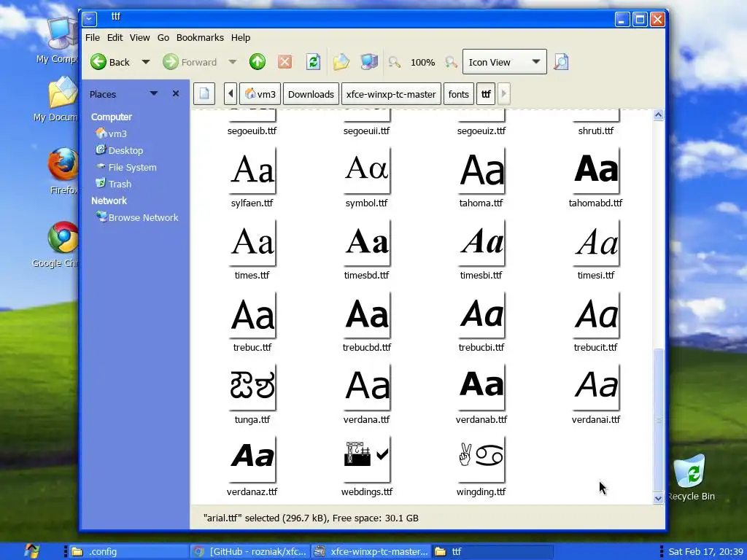This screenshot has height=560, width=747.
Task: Select wingding.ttf font file
Action: click(481, 467)
